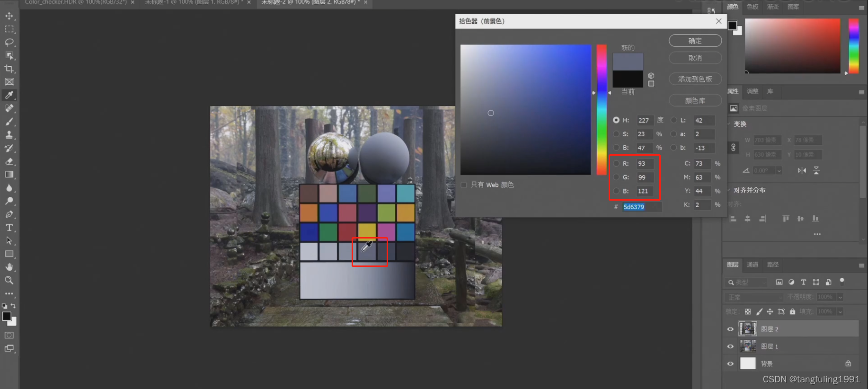Switch to the 渐变 gradients tab
868x389 pixels.
tap(773, 7)
